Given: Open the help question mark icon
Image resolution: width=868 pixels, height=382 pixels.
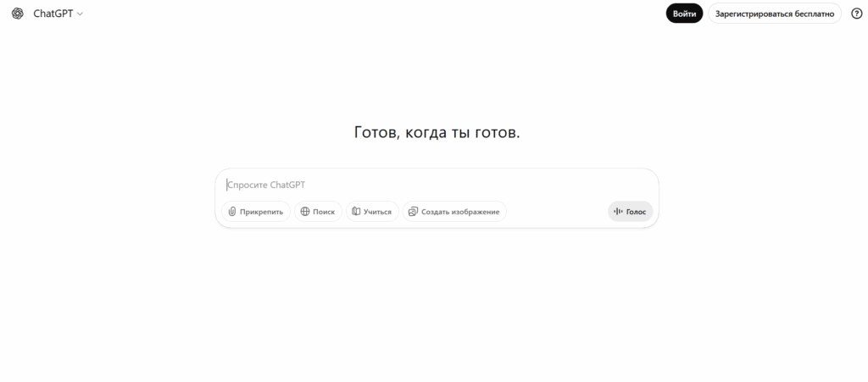Looking at the screenshot, I should 856,14.
